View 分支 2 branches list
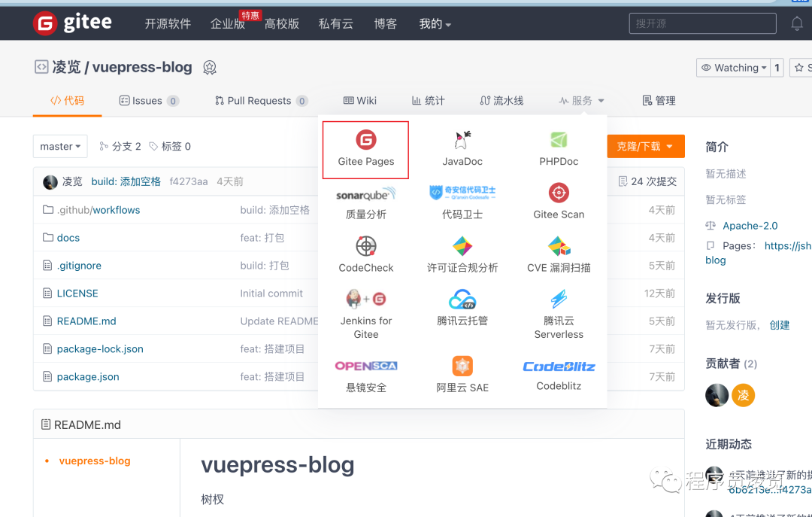This screenshot has width=812, height=517. (120, 146)
